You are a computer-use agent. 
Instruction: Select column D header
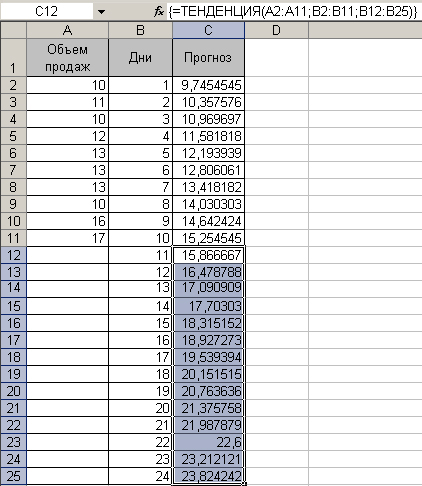276,31
